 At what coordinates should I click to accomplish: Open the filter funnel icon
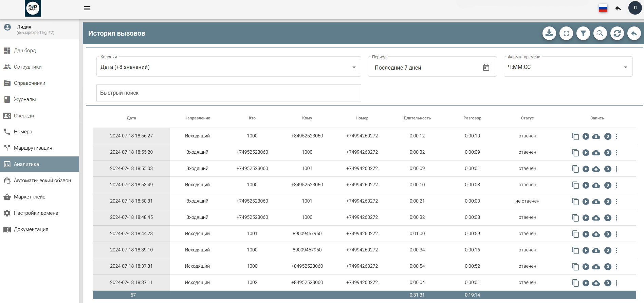pos(583,34)
